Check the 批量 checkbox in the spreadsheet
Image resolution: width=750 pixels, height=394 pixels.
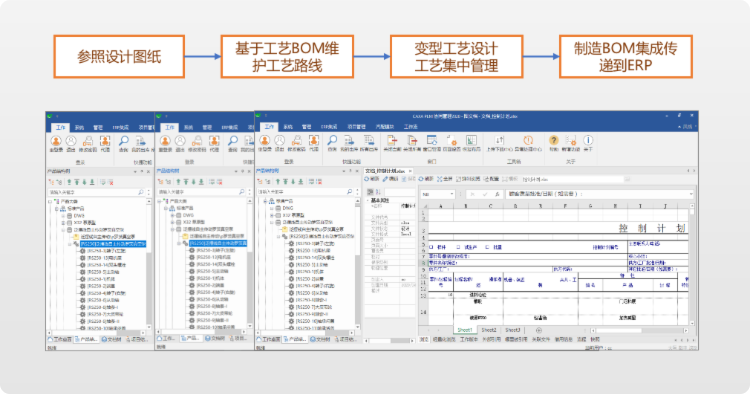click(487, 247)
